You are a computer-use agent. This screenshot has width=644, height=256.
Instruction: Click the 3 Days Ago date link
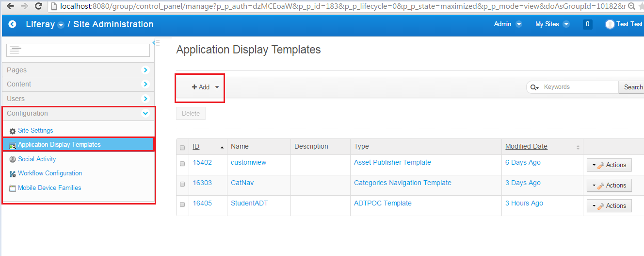click(523, 183)
